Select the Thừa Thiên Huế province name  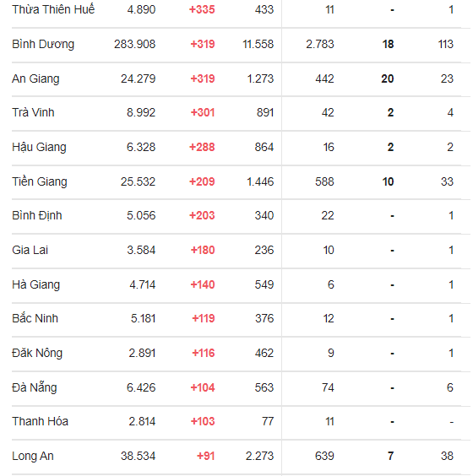click(53, 9)
